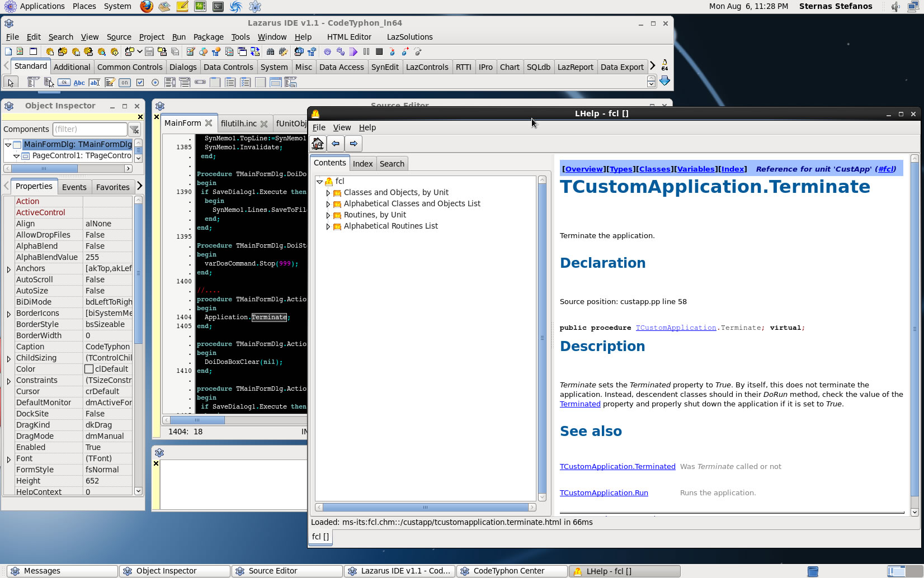Screen dimensions: 924x578
Task: Click the Caption value CodeTyphon
Action: pyautogui.click(x=108, y=347)
